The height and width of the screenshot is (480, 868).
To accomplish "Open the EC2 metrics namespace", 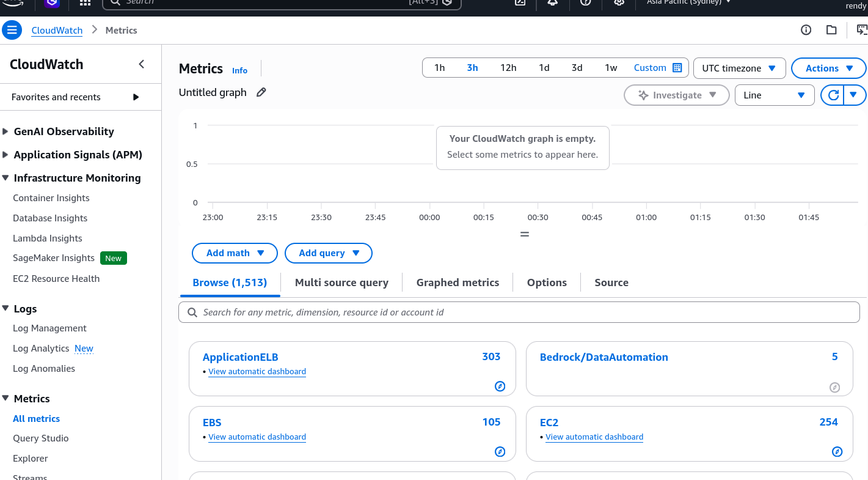I will tap(549, 423).
